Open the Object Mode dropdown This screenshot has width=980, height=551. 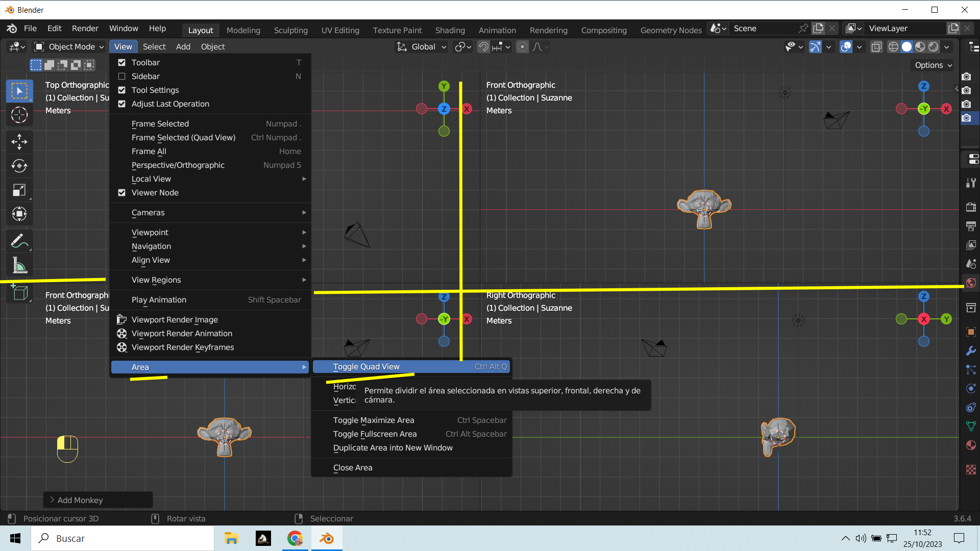click(x=69, y=47)
